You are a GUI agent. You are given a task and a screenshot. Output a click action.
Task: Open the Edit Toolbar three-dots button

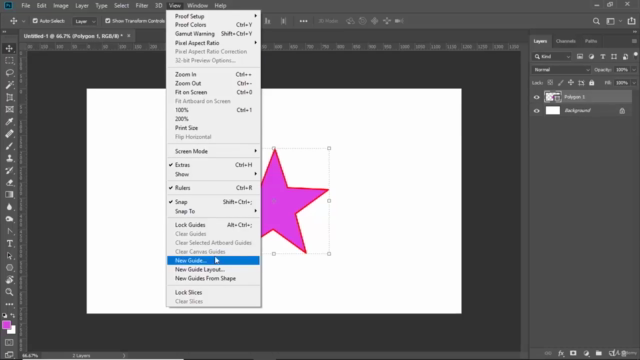(9, 304)
